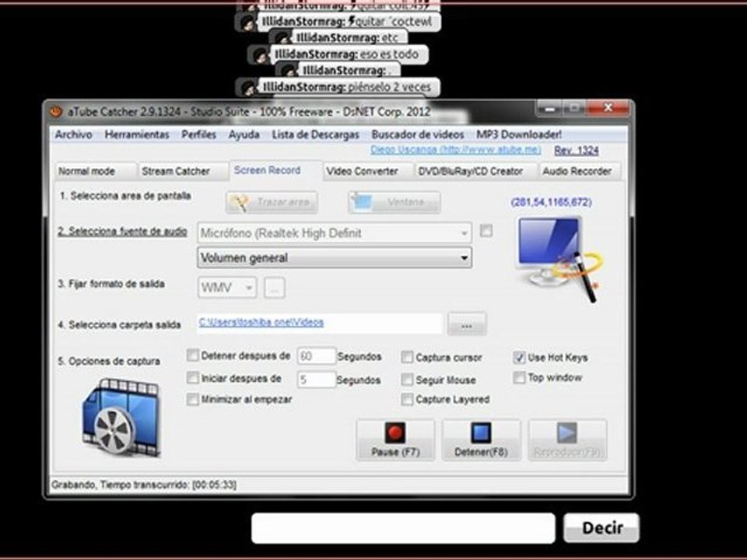
Task: Open the Ayuda menu
Action: [x=244, y=135]
